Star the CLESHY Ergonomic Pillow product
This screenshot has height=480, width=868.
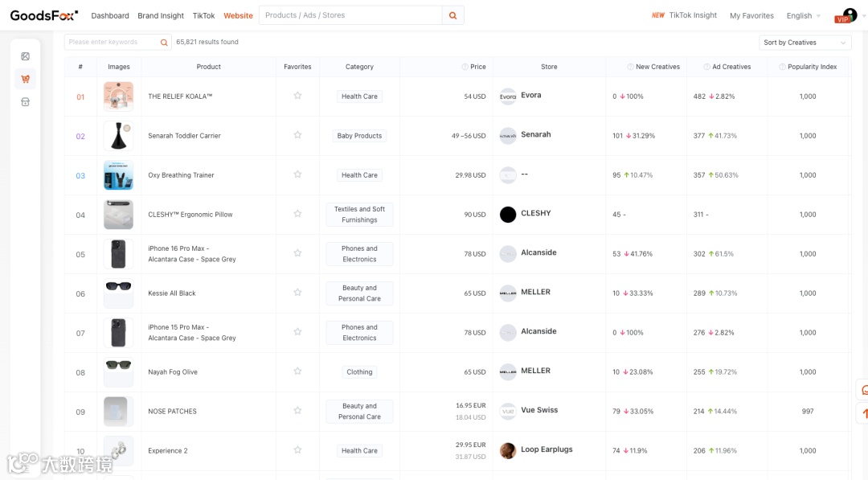coord(297,214)
